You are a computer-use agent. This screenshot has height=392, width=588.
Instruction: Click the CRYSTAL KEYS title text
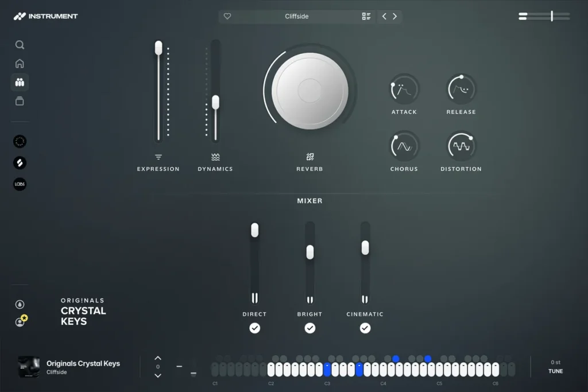tap(83, 316)
